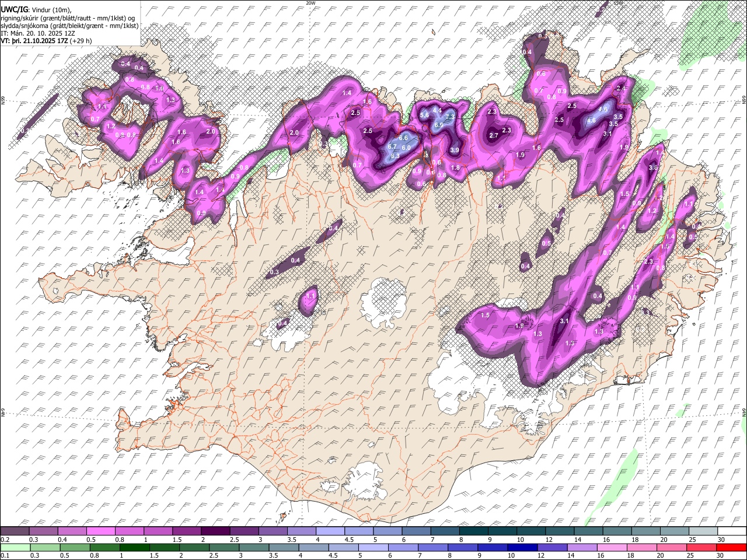Click the 6.6 precipitation value on the map
The image size is (747, 560).
(x=403, y=138)
